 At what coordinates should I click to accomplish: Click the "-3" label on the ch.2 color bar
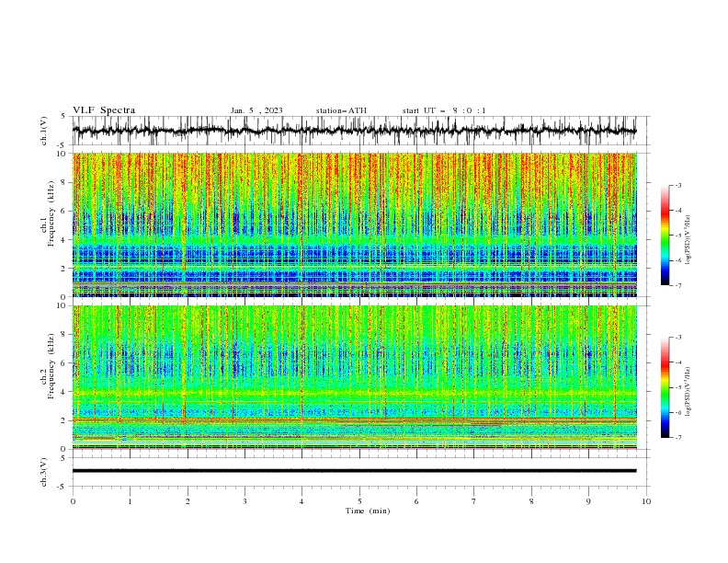click(677, 338)
